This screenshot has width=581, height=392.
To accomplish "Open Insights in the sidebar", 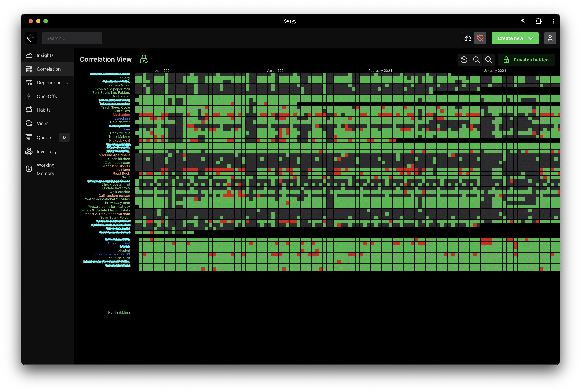I will point(48,55).
